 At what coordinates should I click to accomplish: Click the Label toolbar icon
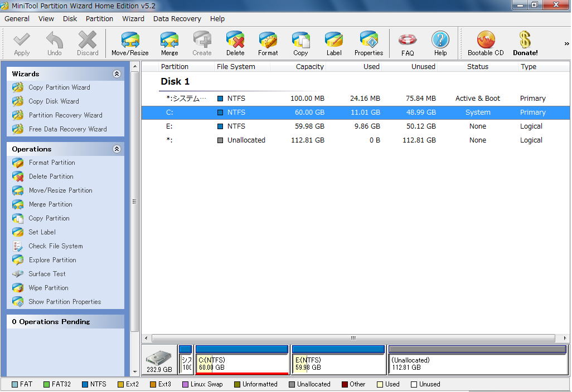click(x=334, y=40)
